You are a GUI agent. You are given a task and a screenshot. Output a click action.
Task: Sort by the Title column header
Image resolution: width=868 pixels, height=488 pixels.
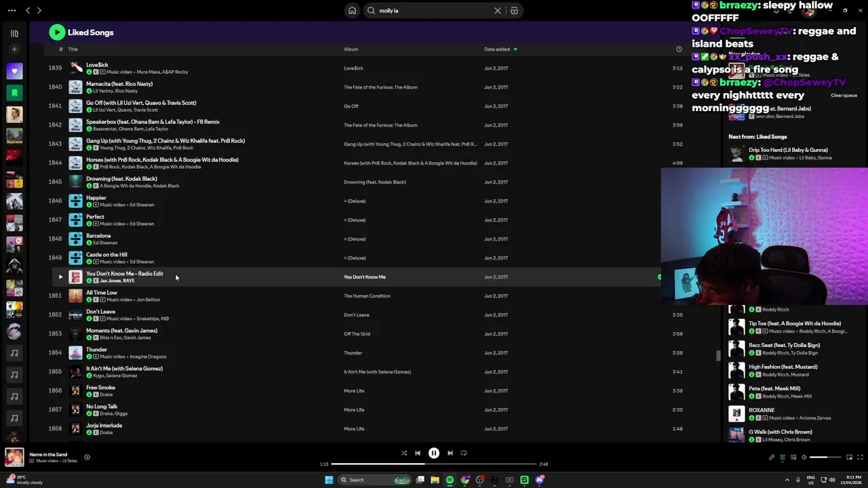point(73,49)
